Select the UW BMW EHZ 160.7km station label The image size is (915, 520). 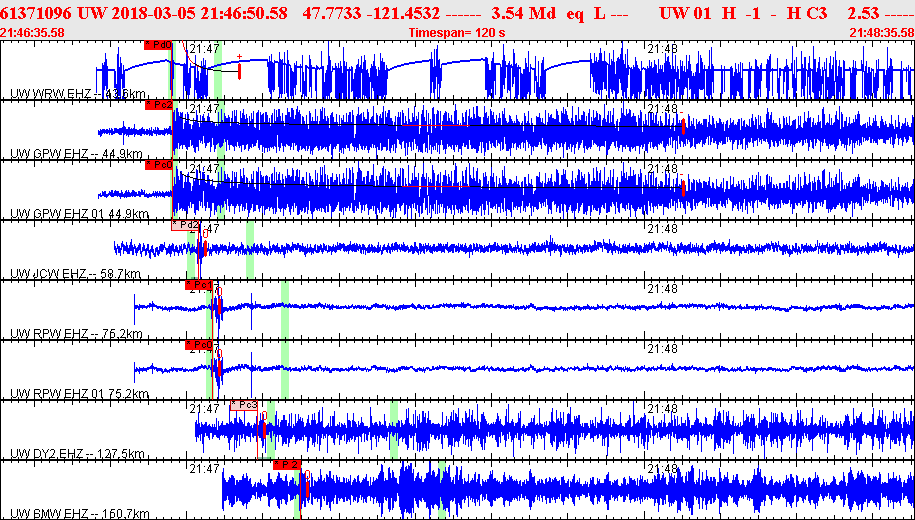80,514
